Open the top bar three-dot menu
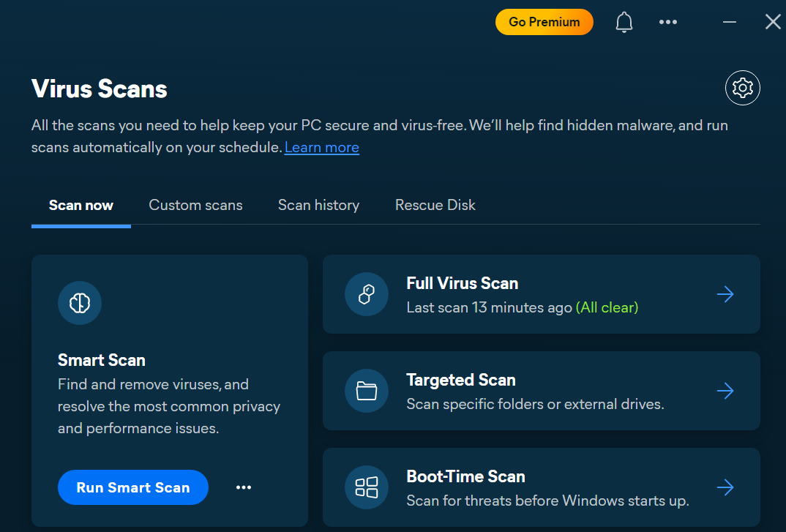Viewport: 786px width, 532px height. pyautogui.click(x=667, y=22)
